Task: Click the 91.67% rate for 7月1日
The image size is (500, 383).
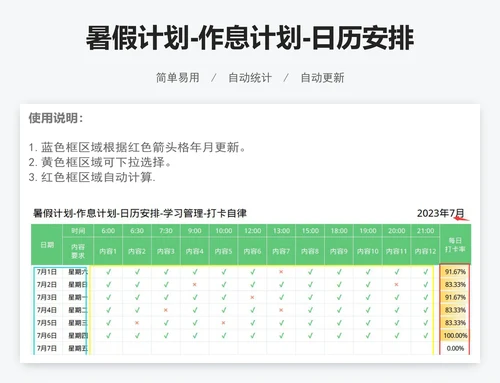Action: tap(455, 272)
